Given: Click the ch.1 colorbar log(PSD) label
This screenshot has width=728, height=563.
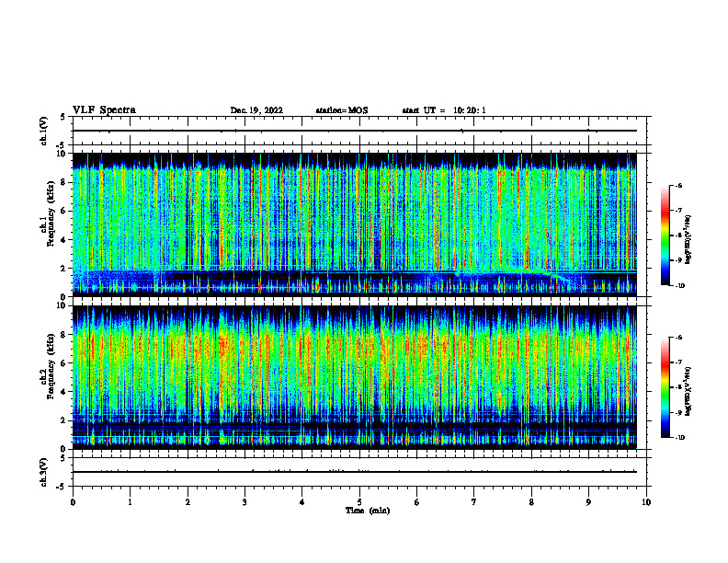Looking at the screenshot, I should point(688,239).
